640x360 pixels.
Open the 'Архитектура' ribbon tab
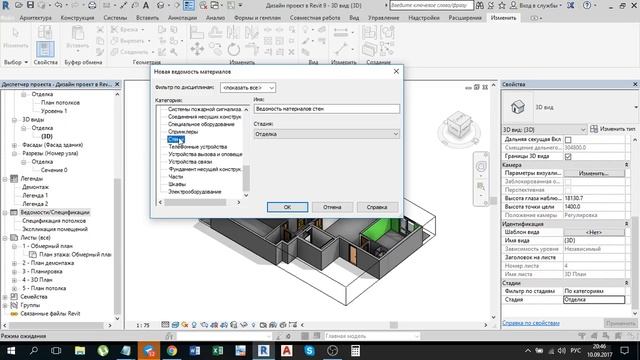click(36, 18)
